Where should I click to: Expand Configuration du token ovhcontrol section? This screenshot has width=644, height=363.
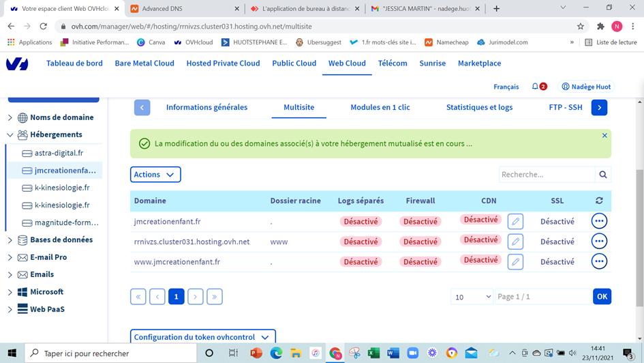202,337
